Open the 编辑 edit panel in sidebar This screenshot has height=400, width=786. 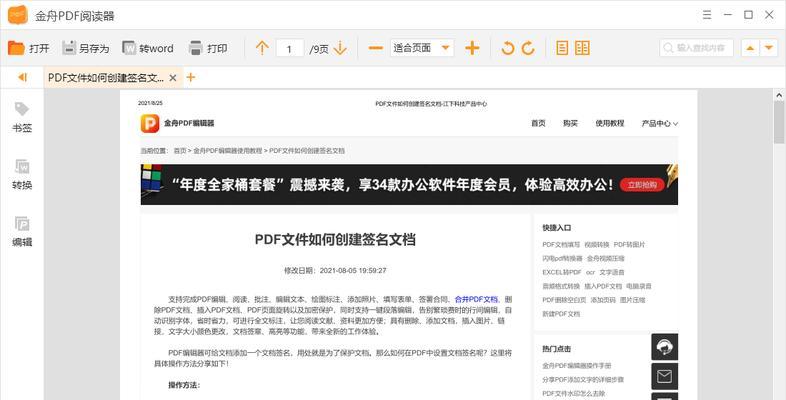pyautogui.click(x=22, y=232)
